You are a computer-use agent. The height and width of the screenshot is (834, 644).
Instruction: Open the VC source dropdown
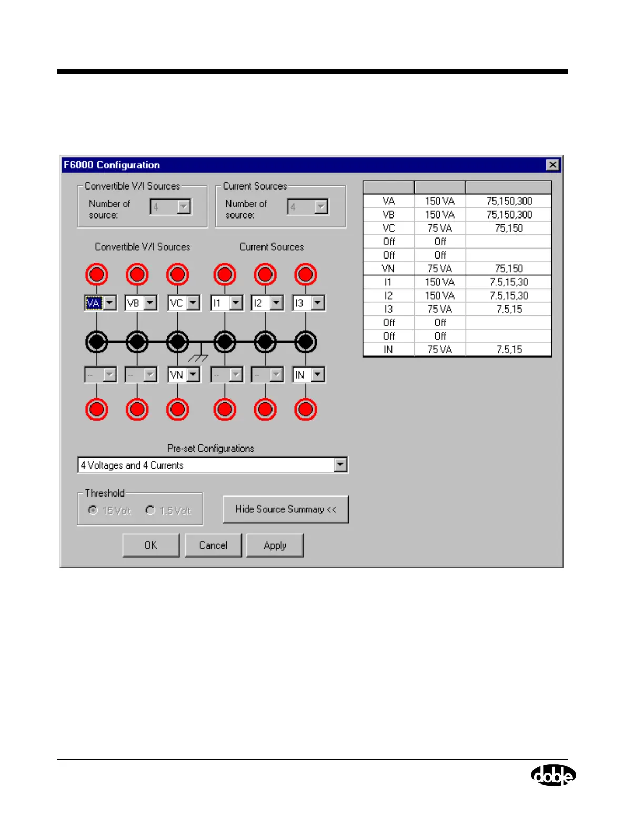click(193, 303)
